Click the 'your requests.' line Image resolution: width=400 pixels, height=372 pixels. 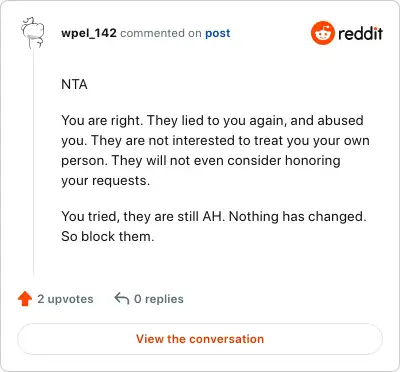(x=105, y=181)
